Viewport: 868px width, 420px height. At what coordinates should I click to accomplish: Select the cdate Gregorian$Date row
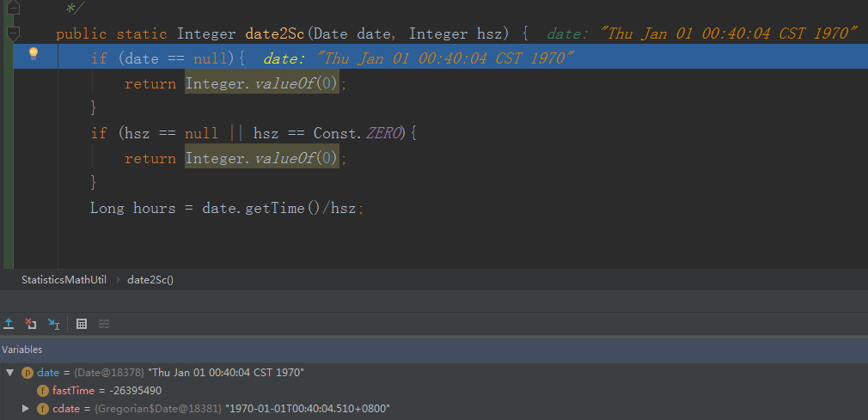(434, 408)
